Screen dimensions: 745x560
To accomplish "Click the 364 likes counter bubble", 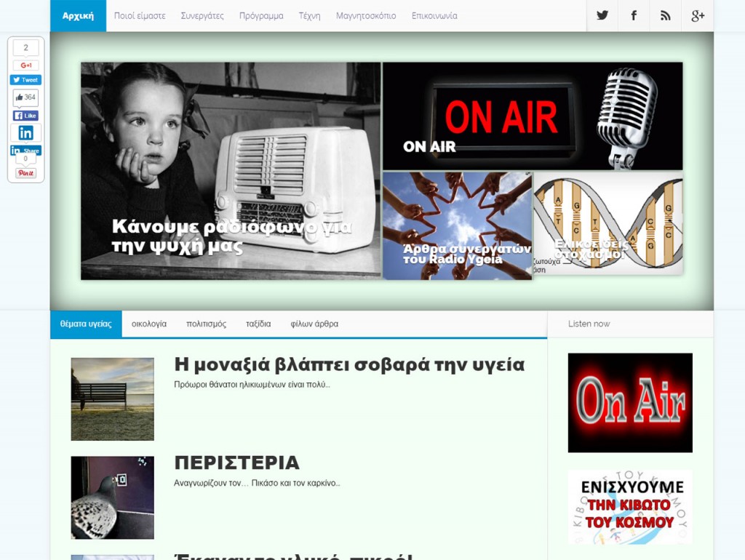I will point(25,97).
